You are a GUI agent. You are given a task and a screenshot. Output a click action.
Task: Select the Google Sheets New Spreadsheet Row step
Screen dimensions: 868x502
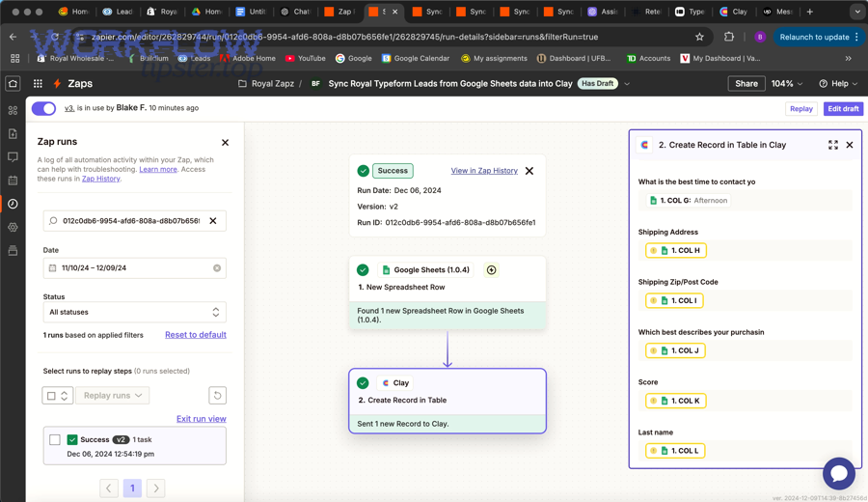448,279
